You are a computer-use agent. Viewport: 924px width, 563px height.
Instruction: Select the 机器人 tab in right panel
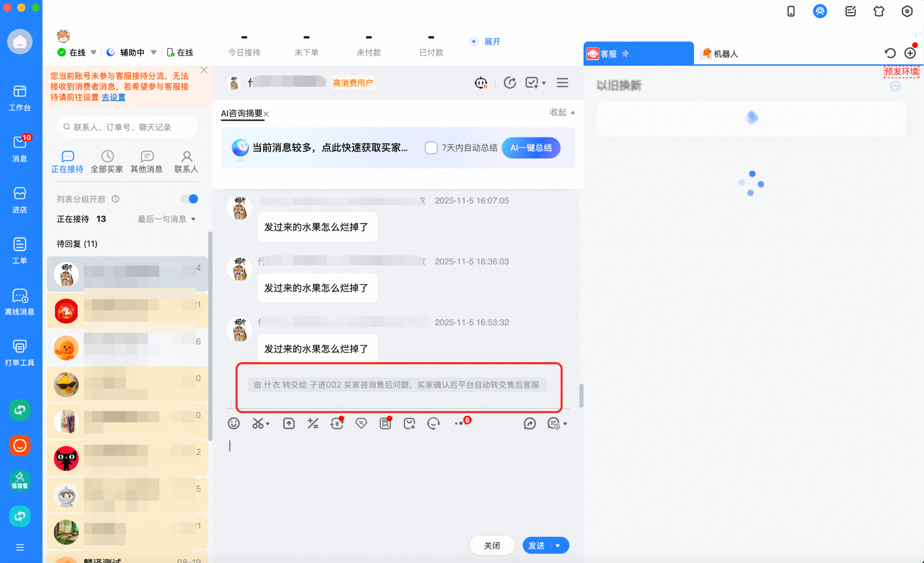pyautogui.click(x=720, y=54)
